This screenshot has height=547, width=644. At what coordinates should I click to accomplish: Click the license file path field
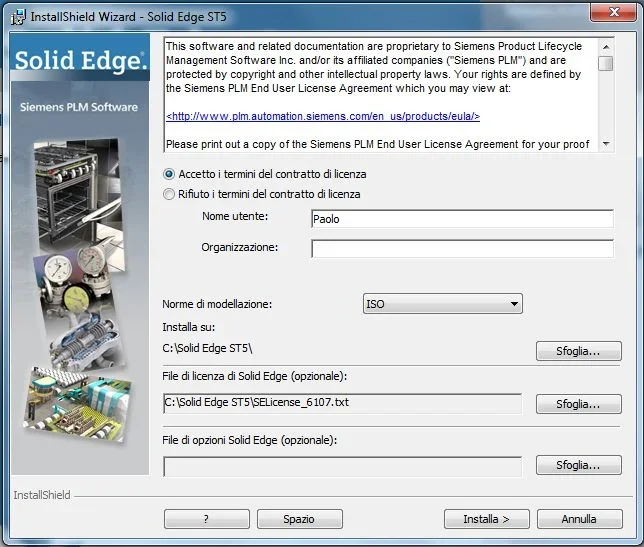(x=342, y=403)
